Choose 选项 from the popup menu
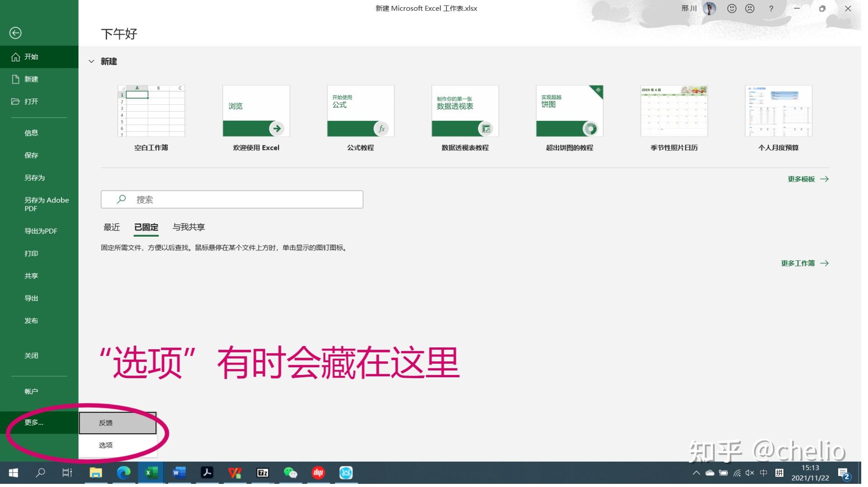The image size is (868, 487). pos(105,445)
